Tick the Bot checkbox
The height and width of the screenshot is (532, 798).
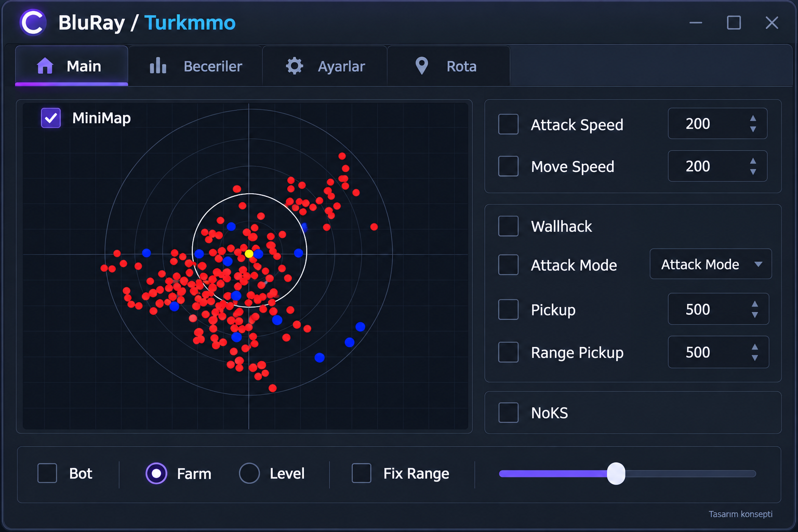pyautogui.click(x=47, y=473)
